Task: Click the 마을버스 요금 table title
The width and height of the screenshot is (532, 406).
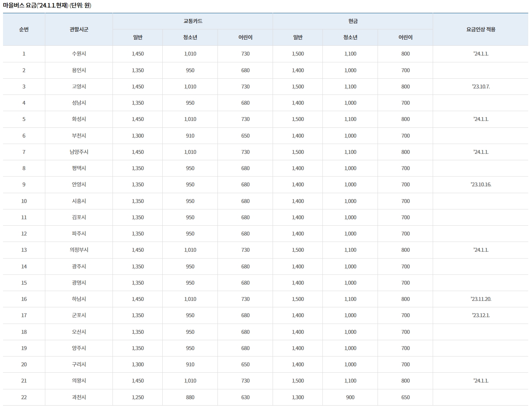Action: tap(47, 5)
